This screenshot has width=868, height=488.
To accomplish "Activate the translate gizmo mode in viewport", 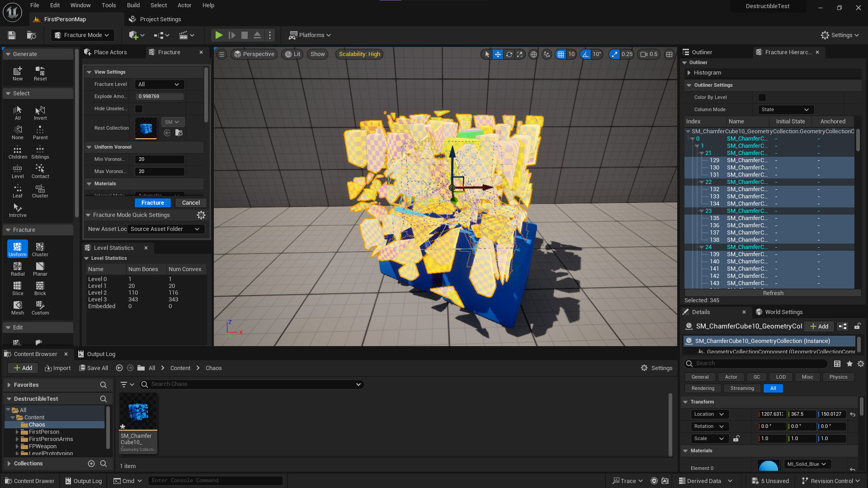I will click(498, 54).
